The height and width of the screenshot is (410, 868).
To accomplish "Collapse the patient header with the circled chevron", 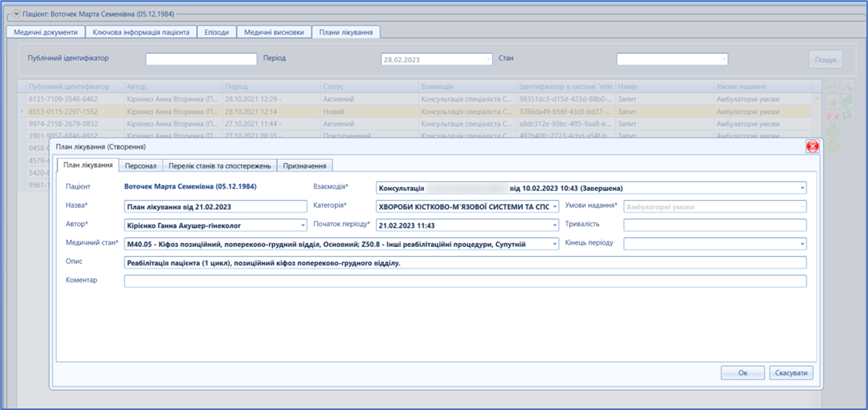I will pyautogui.click(x=17, y=12).
